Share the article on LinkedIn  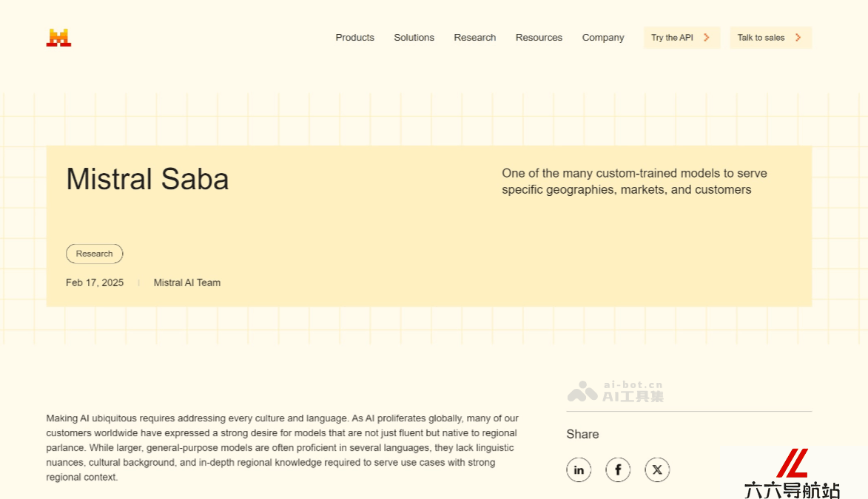point(579,469)
